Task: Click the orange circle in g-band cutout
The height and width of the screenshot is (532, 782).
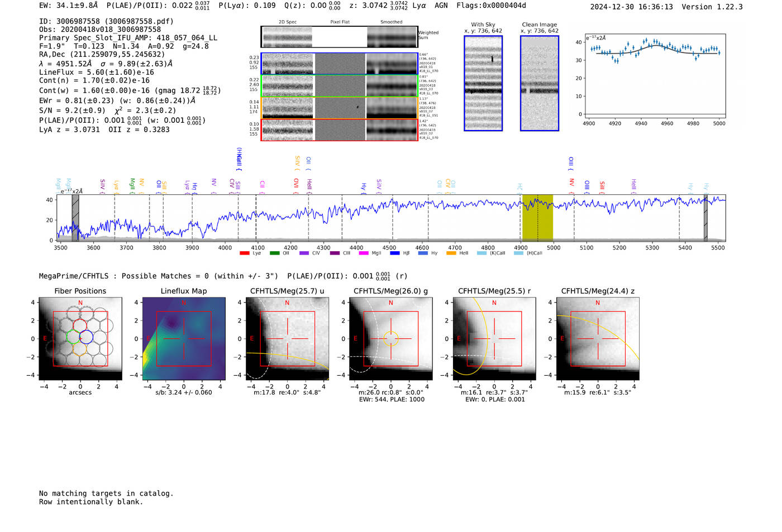Action: point(390,338)
